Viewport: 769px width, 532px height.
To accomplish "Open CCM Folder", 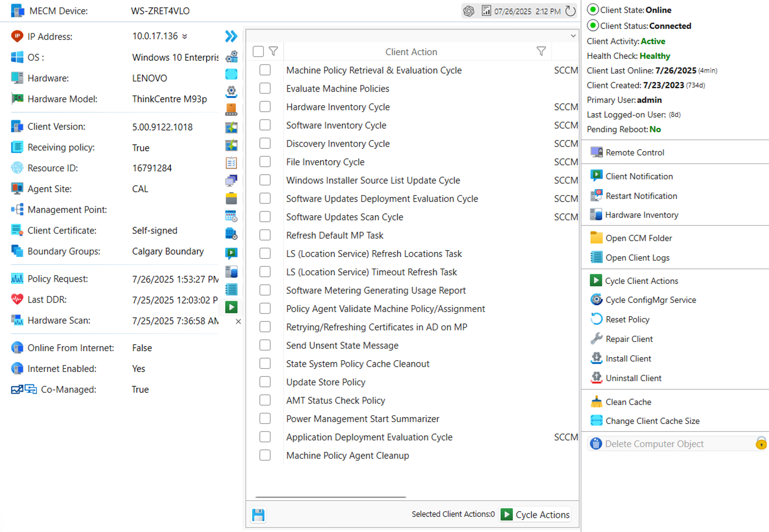I will (x=631, y=238).
